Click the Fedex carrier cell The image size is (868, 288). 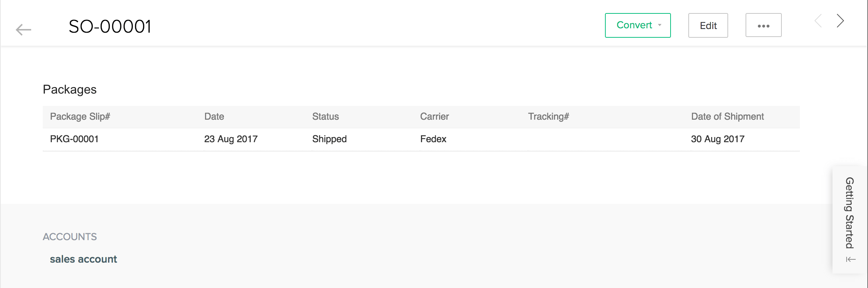coord(433,139)
